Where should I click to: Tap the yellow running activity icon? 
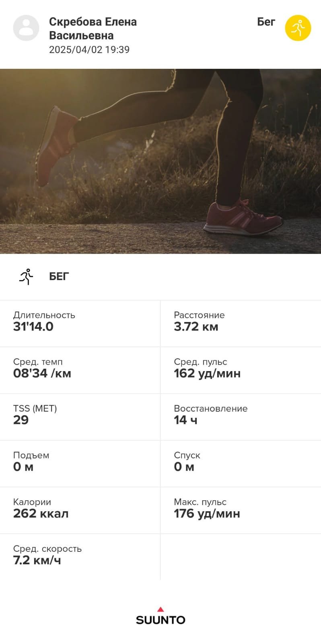point(298,28)
